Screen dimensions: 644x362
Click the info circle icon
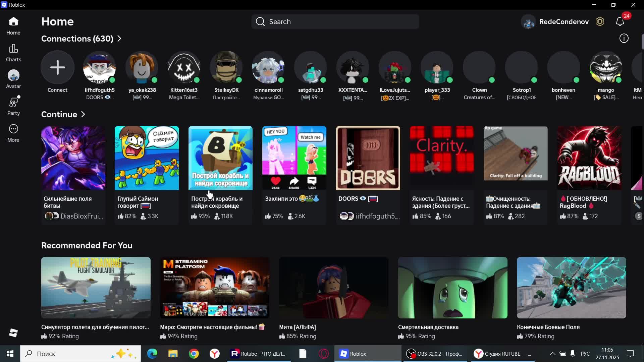[x=624, y=39]
